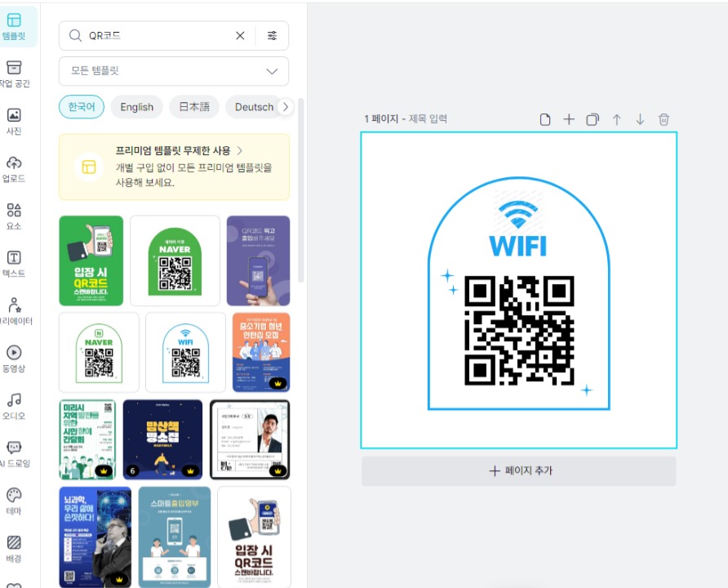Viewport: 728px width, 588px height.
Task: Select the 업로드 (Upload) sidebar icon
Action: pyautogui.click(x=13, y=170)
